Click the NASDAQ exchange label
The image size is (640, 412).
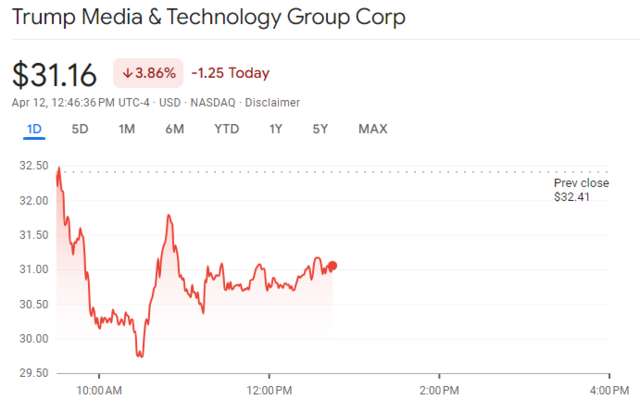pyautogui.click(x=213, y=102)
